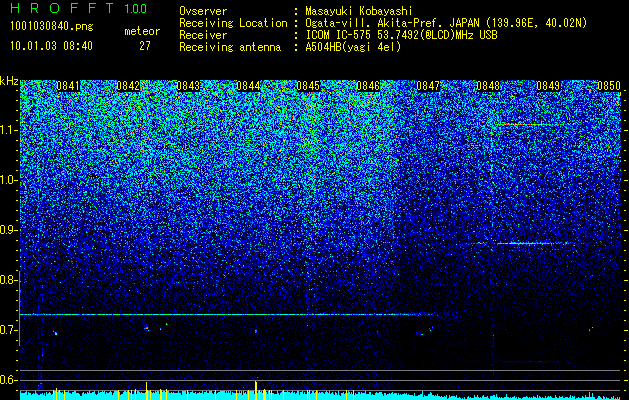This screenshot has width=629, height=400.
Task: Click the 0843 time marker
Action: [x=188, y=86]
